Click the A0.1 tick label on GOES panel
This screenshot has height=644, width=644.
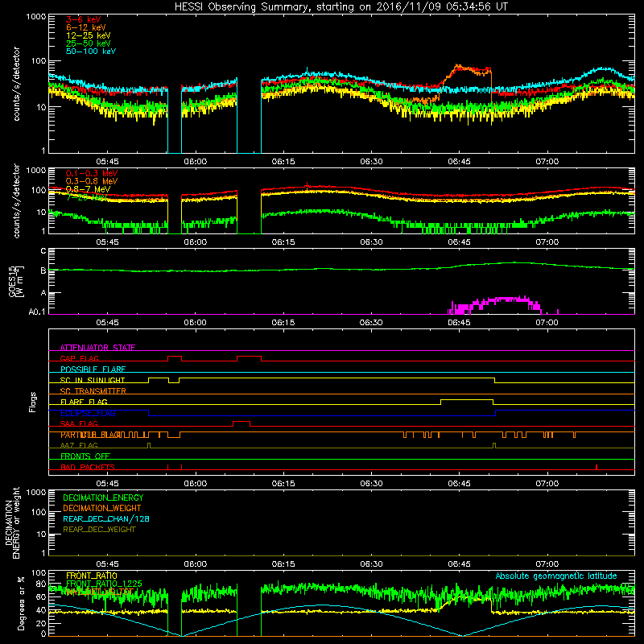click(x=37, y=312)
